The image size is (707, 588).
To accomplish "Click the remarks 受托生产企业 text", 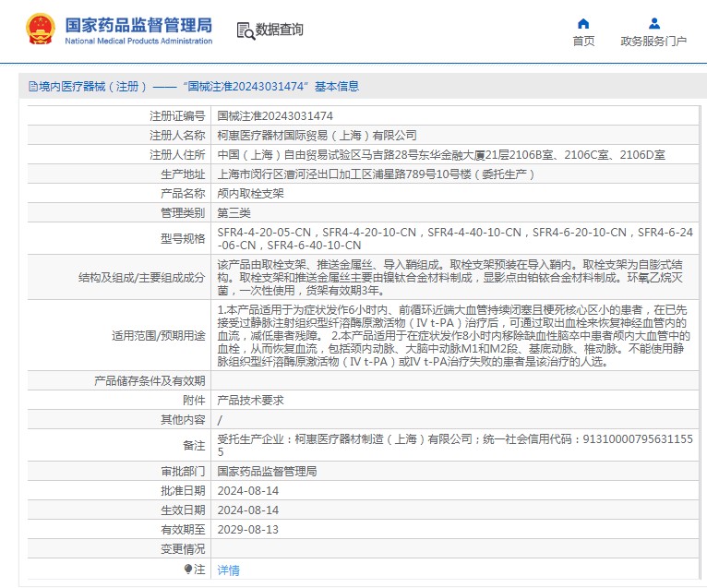I will tap(455, 445).
